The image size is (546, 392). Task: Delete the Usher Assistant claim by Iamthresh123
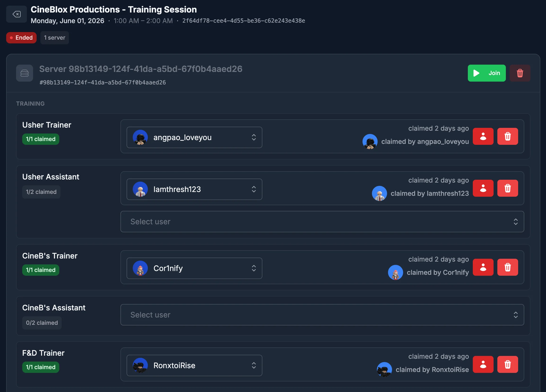pyautogui.click(x=508, y=188)
